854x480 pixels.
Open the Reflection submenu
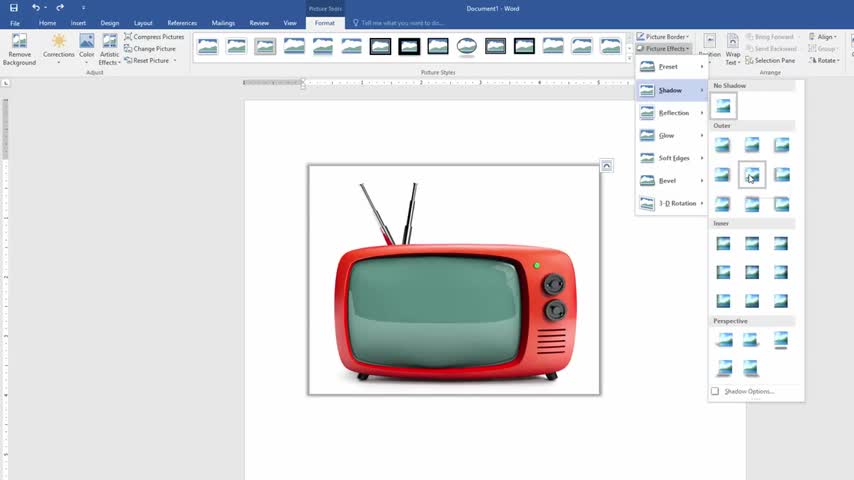pyautogui.click(x=671, y=113)
